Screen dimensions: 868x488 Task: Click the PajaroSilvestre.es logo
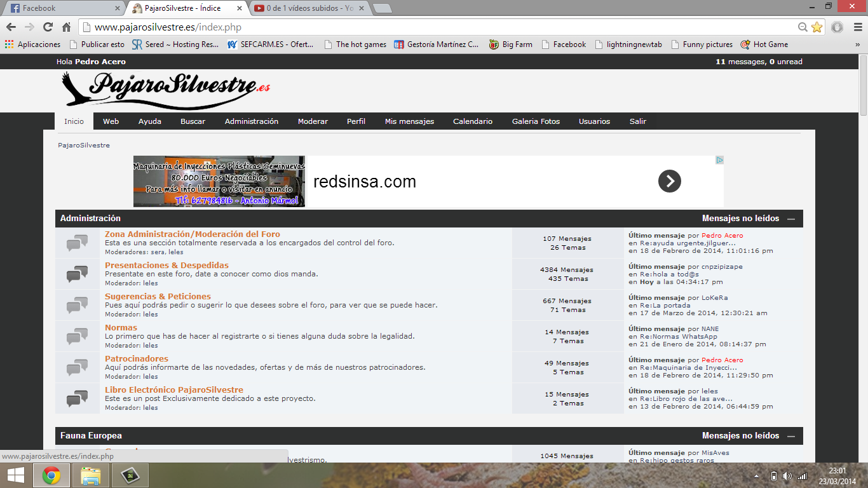pos(165,90)
